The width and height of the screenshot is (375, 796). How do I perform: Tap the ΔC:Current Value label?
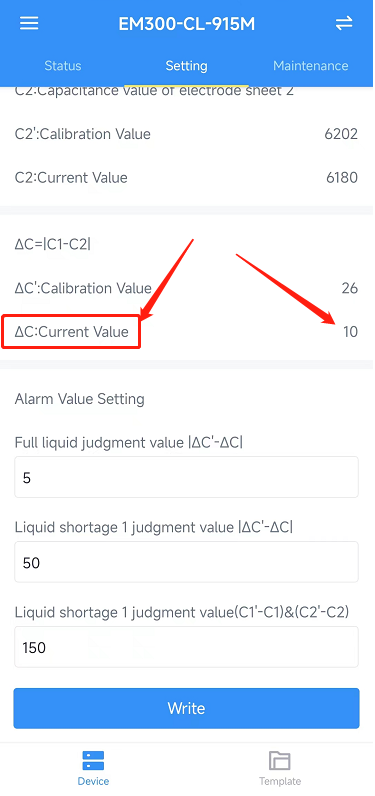[x=72, y=332]
